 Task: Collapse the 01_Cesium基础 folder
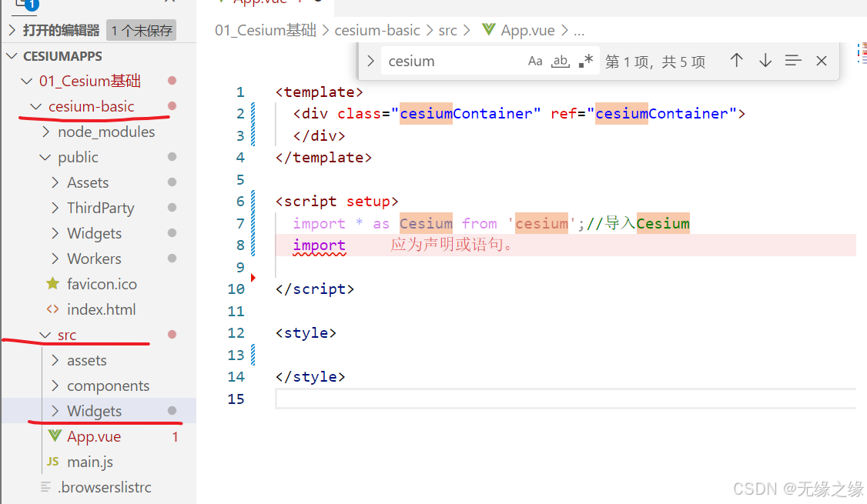(26, 82)
